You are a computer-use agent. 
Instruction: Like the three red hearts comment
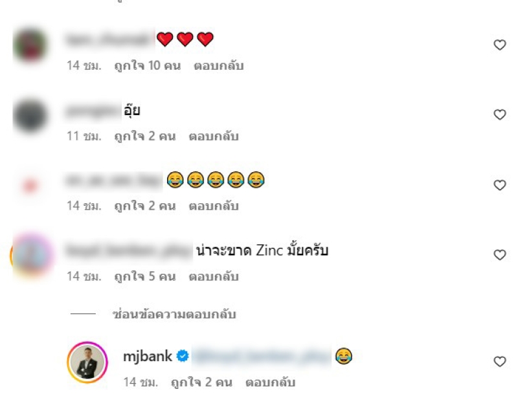(x=499, y=45)
